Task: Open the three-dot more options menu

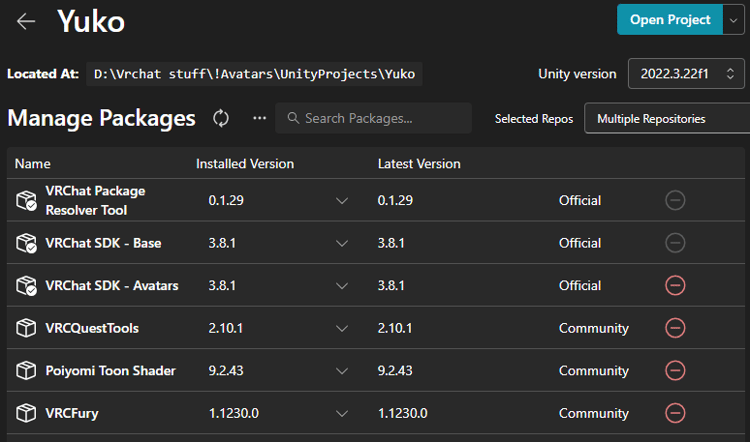Action: (260, 118)
